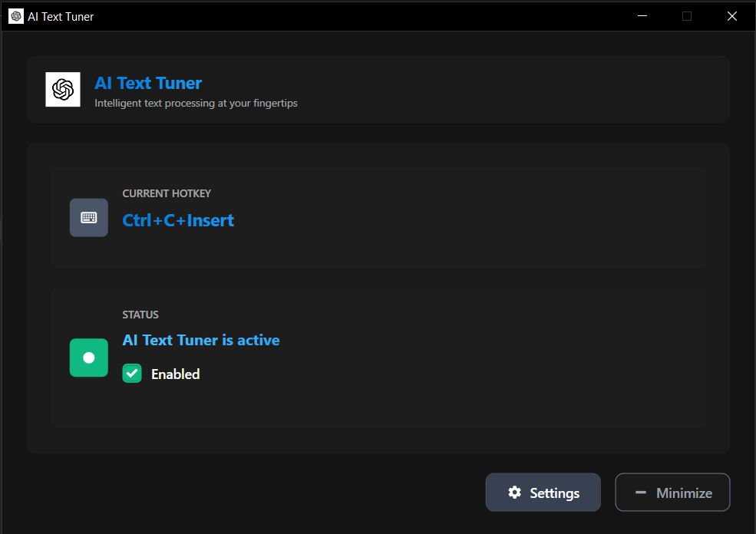
Task: Click the Ctrl+C+Insert hotkey text
Action: pos(178,220)
